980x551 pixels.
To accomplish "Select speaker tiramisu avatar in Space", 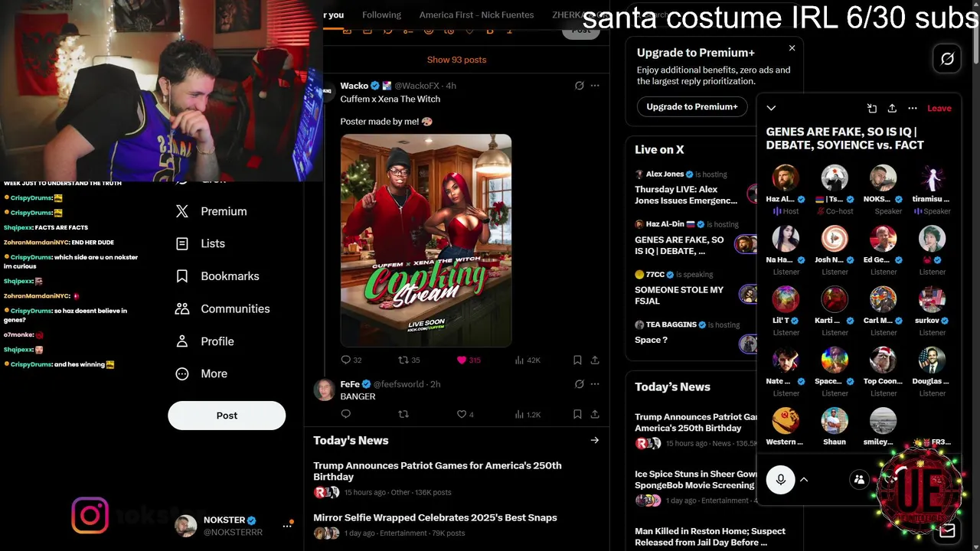I will point(932,178).
